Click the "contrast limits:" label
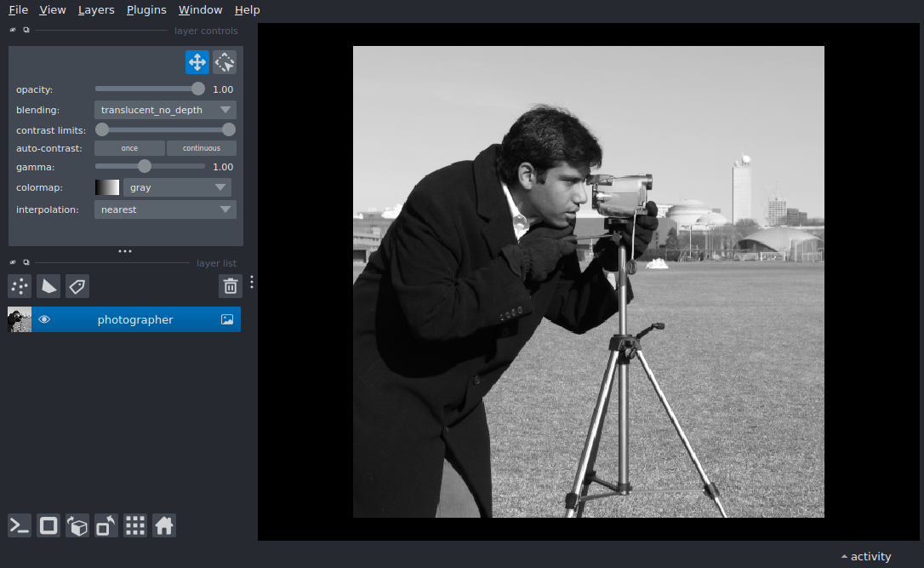Image resolution: width=924 pixels, height=568 pixels. [51, 130]
